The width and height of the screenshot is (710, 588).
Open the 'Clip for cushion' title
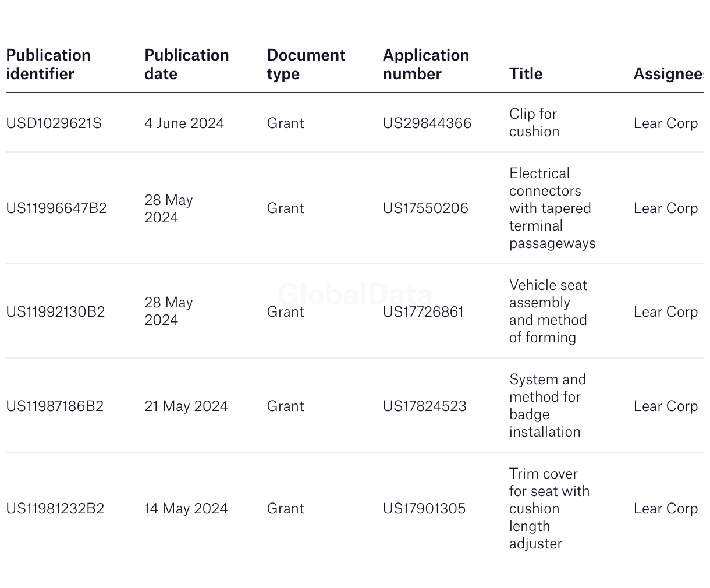pos(534,123)
